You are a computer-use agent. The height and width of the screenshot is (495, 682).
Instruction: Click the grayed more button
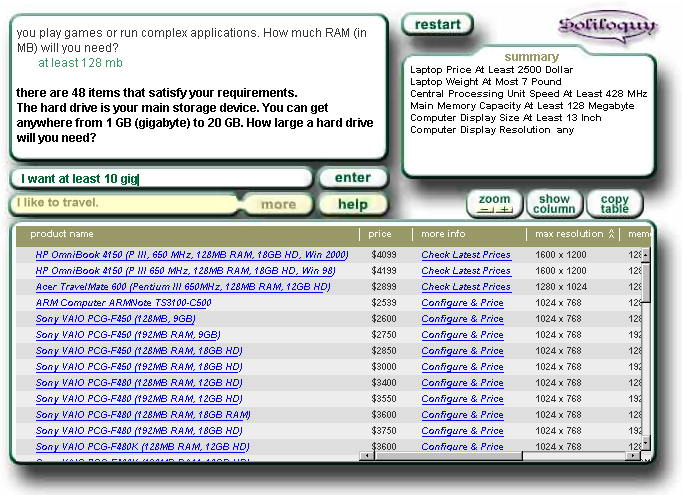pyautogui.click(x=278, y=204)
